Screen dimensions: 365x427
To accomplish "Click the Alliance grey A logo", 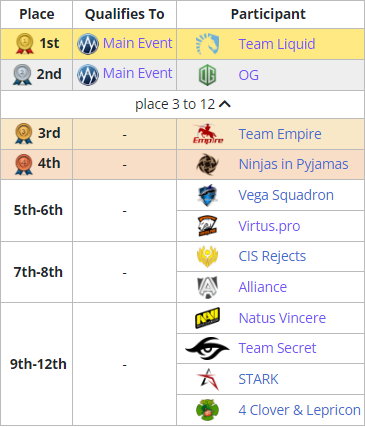I will click(207, 287).
